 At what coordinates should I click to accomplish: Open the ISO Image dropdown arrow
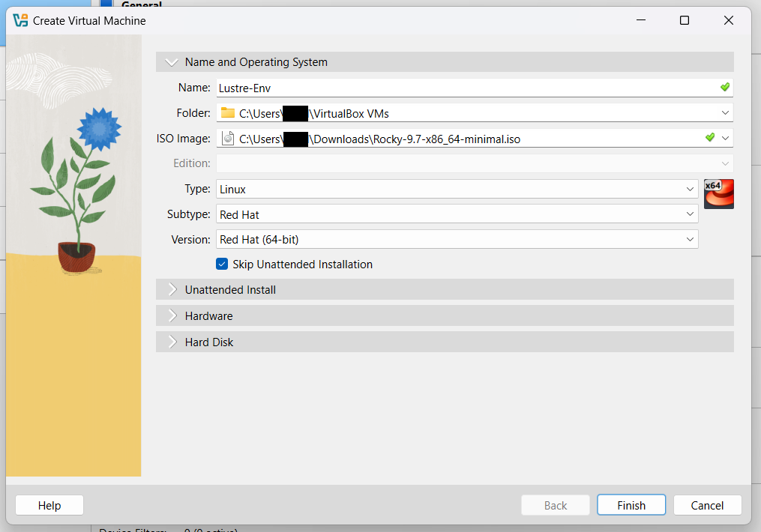click(x=725, y=139)
